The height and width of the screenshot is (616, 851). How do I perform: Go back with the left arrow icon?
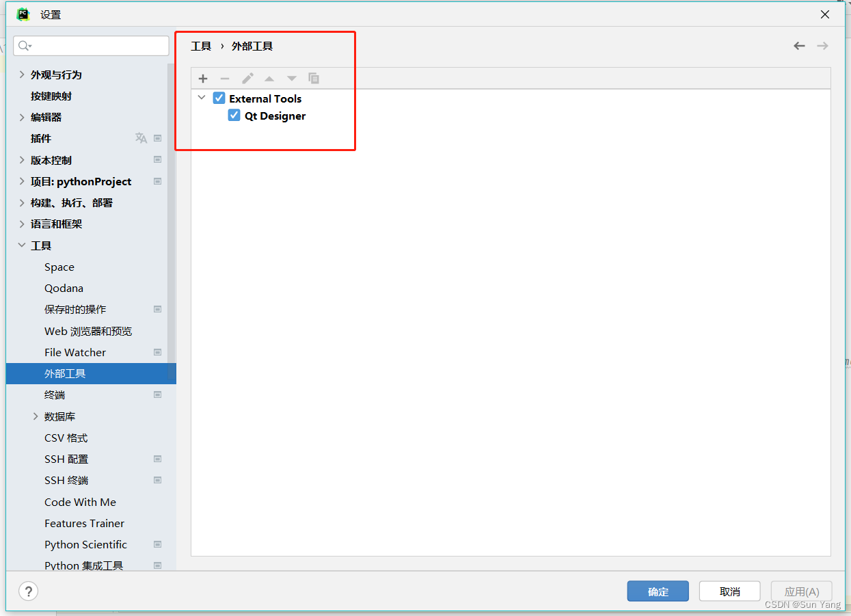click(x=799, y=46)
